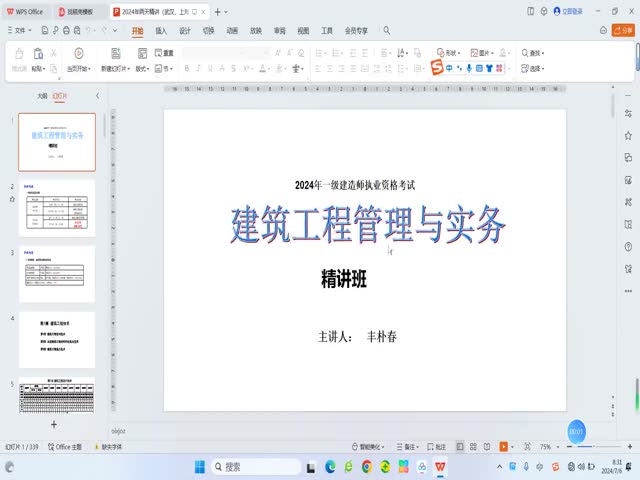
Task: Click the Windows Start button
Action: (200, 467)
